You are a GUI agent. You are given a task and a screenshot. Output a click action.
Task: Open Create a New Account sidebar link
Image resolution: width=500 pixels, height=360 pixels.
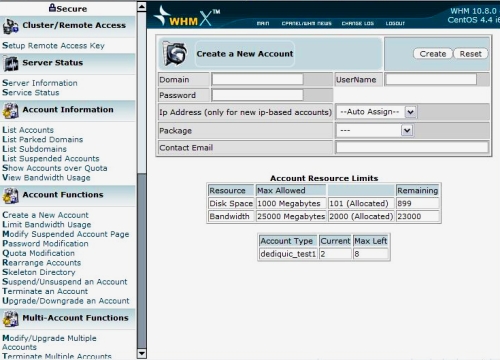tap(45, 215)
